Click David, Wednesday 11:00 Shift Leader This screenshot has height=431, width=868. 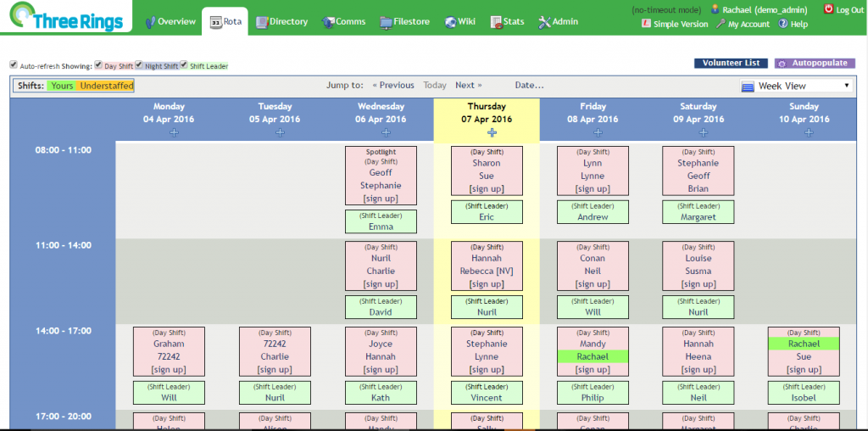381,312
